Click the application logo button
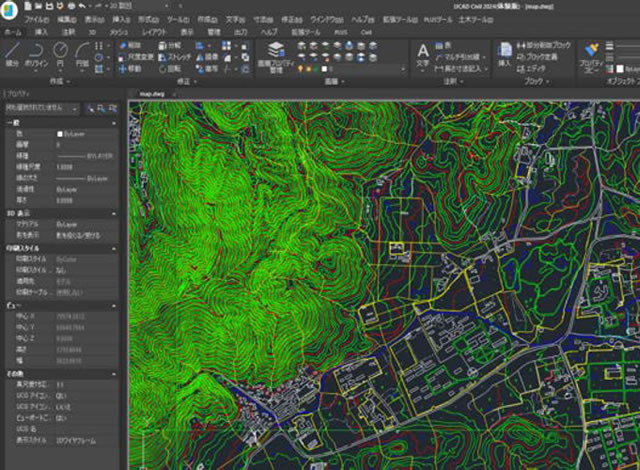This screenshot has height=470, width=640. click(x=9, y=10)
